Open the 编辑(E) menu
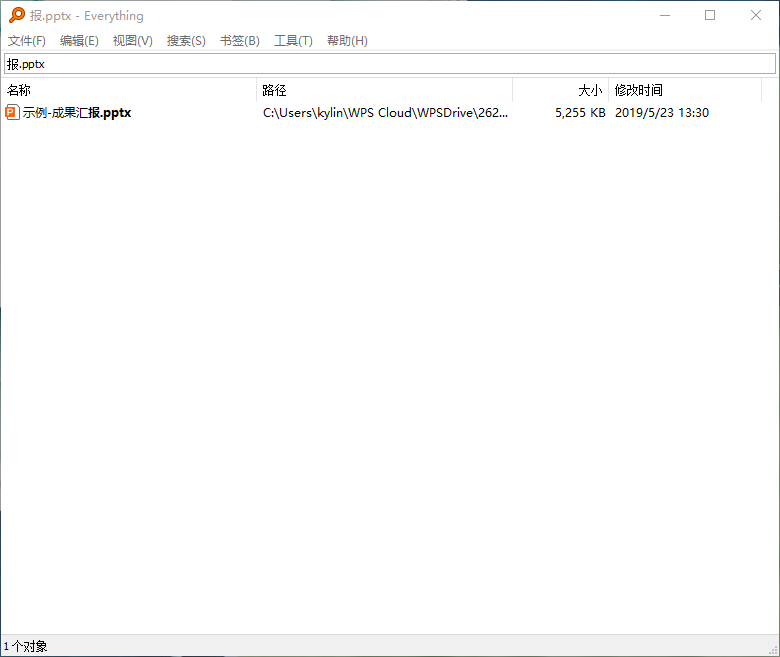780x657 pixels. pos(79,41)
